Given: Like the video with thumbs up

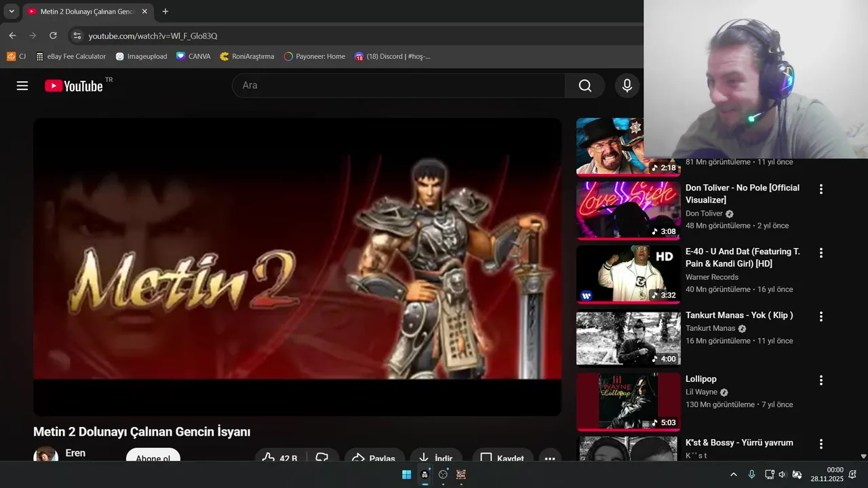Looking at the screenshot, I should coord(279,455).
